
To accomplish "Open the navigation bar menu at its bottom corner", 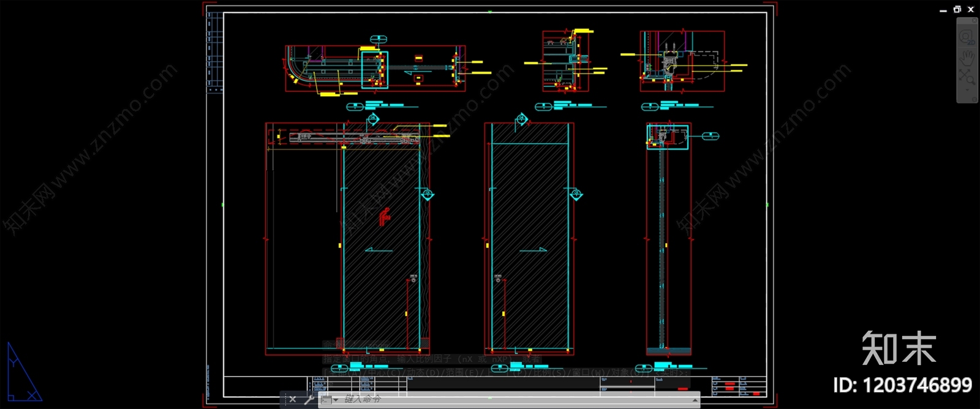I will pos(974,99).
